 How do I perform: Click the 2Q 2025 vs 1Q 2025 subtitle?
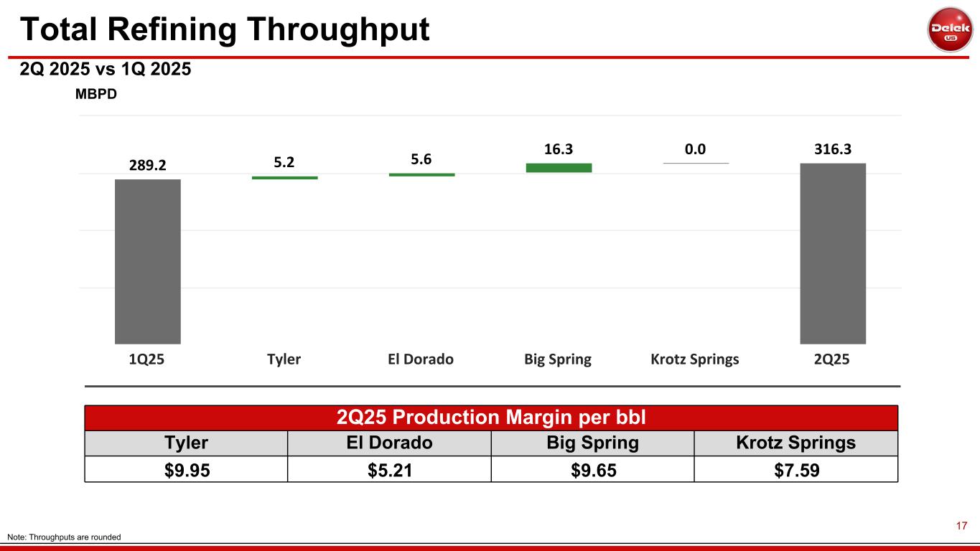(x=105, y=70)
